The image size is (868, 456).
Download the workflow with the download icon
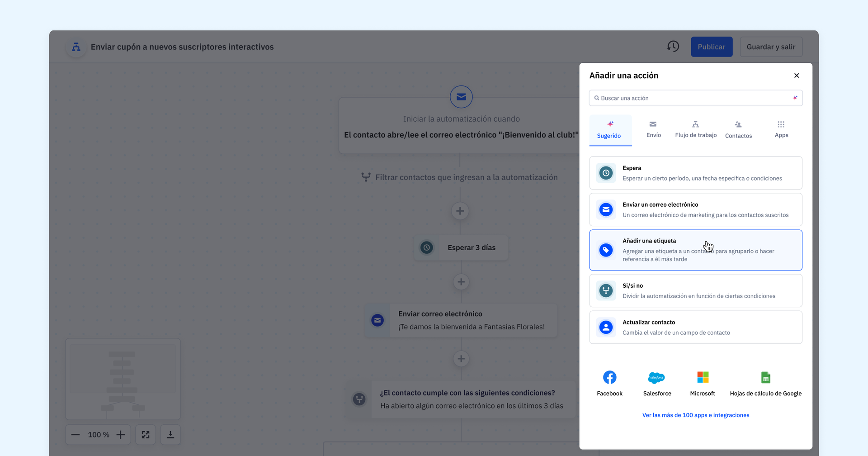coord(170,435)
